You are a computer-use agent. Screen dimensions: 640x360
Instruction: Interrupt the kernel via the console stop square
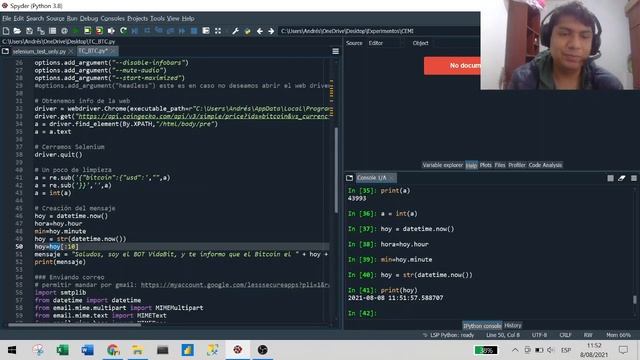[610, 178]
